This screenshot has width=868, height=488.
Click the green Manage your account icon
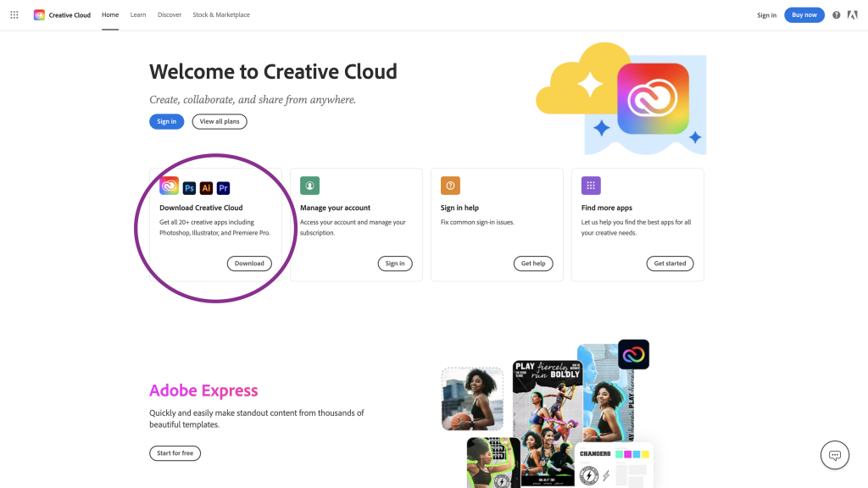(310, 186)
